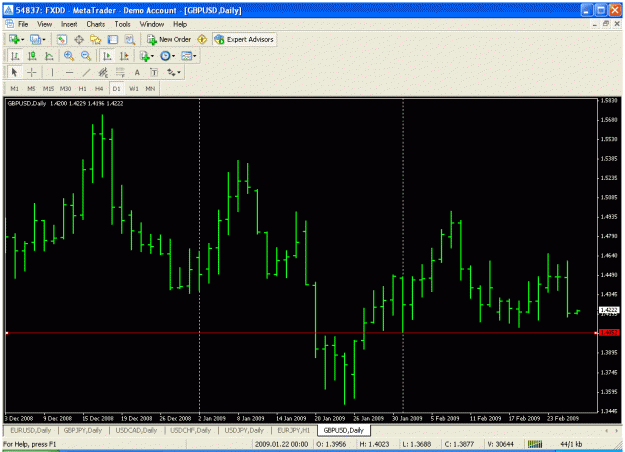625x452 pixels.
Task: Set timeframe to W1
Action: pyautogui.click(x=134, y=88)
